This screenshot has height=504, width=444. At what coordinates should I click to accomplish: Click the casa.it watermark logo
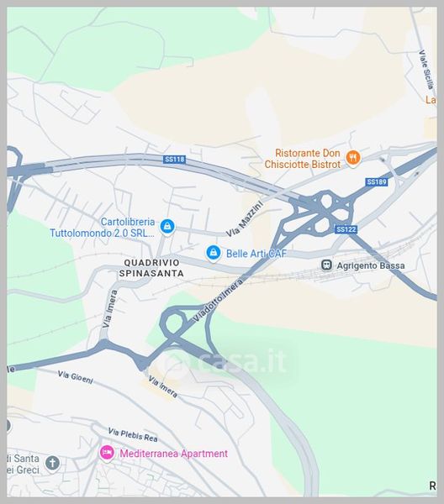tap(225, 361)
